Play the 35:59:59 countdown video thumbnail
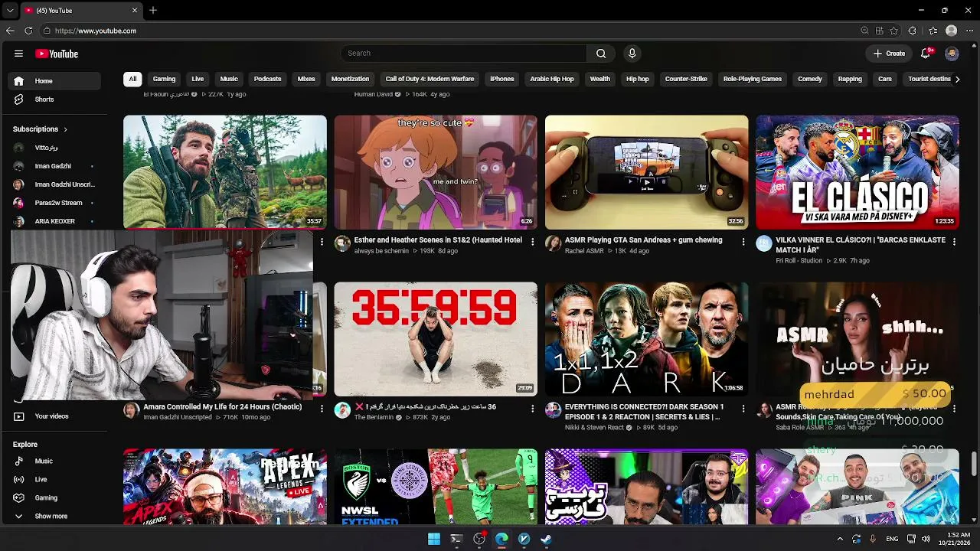980x551 pixels. click(436, 339)
